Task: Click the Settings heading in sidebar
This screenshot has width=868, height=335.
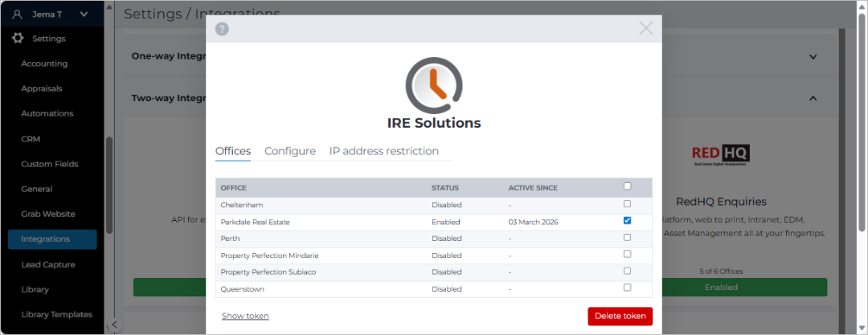Action: pyautogui.click(x=49, y=39)
